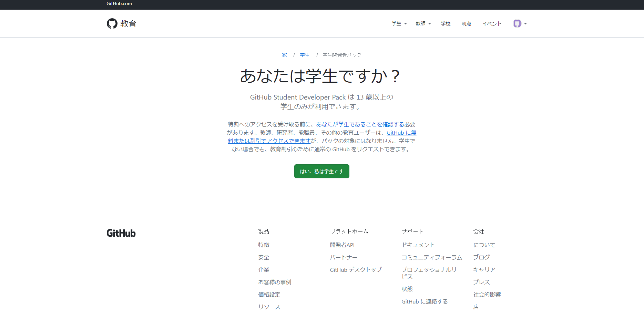
Task: Open 開発者API footer link
Action: [342, 245]
